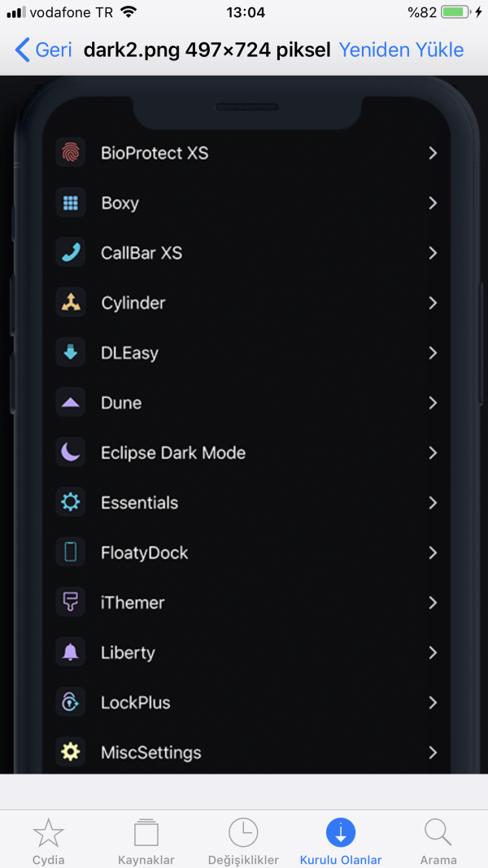Open the Arama search tab

[438, 841]
